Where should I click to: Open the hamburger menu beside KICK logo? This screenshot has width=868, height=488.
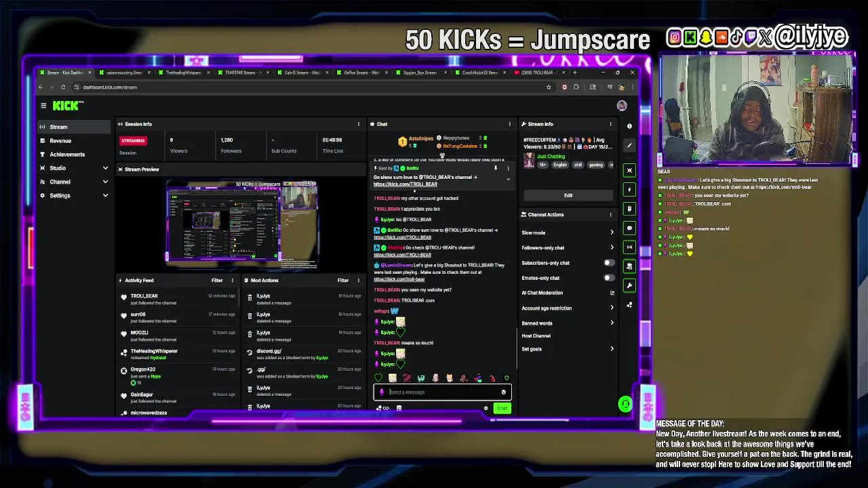tap(43, 106)
